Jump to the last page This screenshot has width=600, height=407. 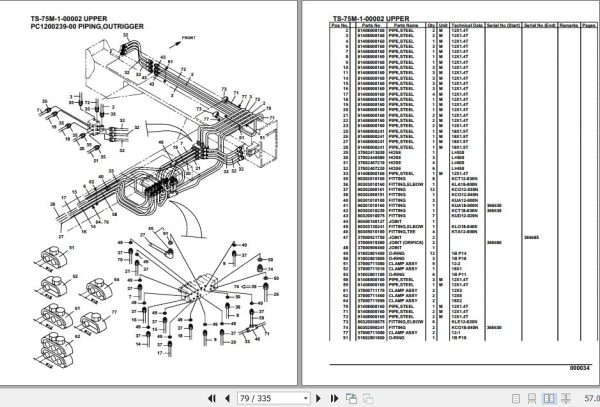pyautogui.click(x=334, y=398)
